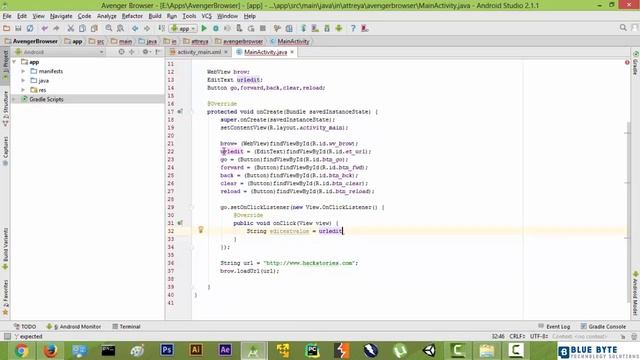Toggle the Captures side panel
Screen dimensions: 640x360
[5, 151]
